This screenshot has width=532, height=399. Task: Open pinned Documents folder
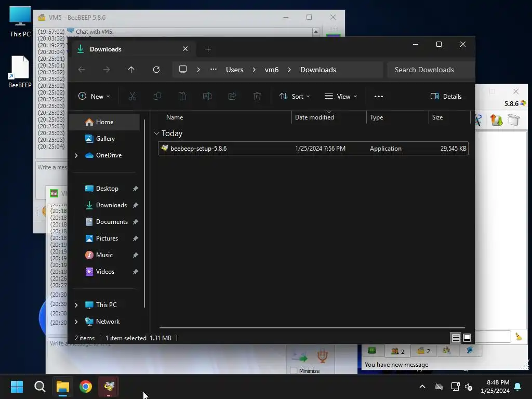(x=112, y=221)
